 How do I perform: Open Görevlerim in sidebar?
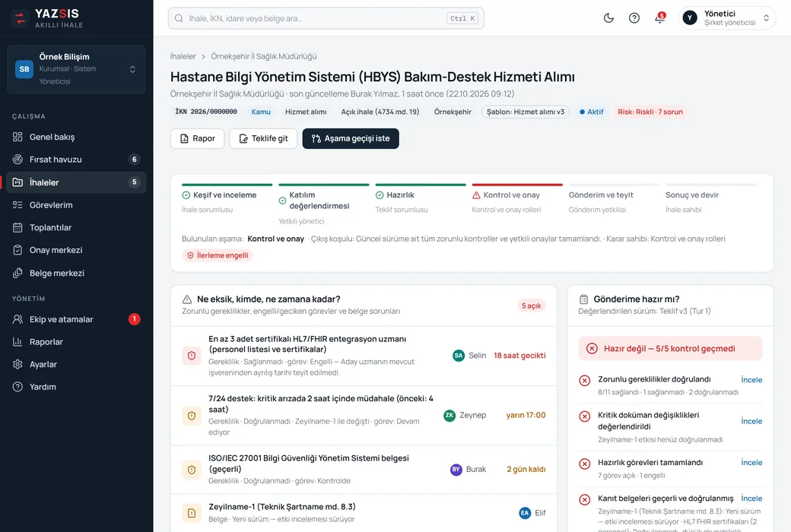(76, 204)
